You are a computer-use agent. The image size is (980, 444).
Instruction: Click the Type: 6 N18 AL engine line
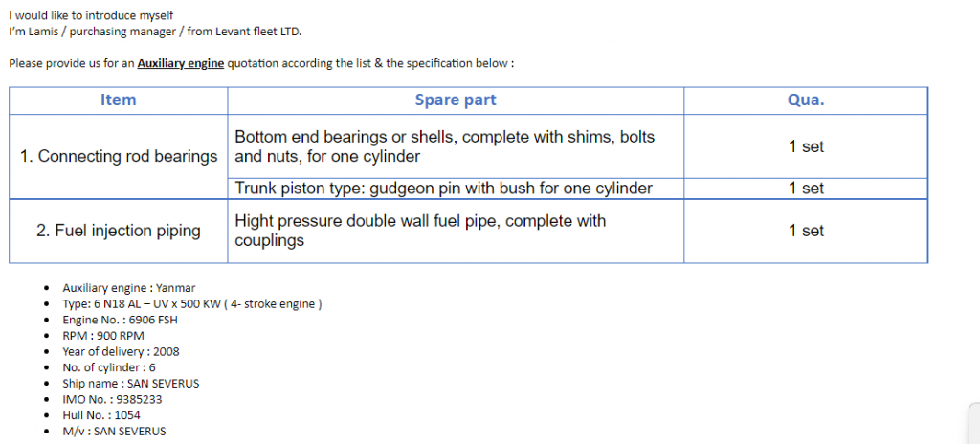click(x=191, y=304)
